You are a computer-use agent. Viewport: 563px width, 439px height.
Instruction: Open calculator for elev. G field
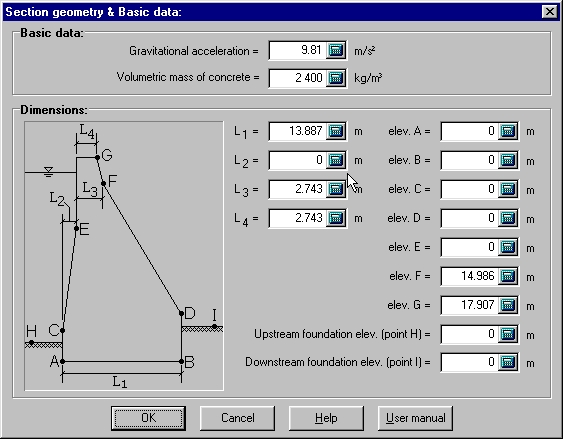click(x=508, y=305)
